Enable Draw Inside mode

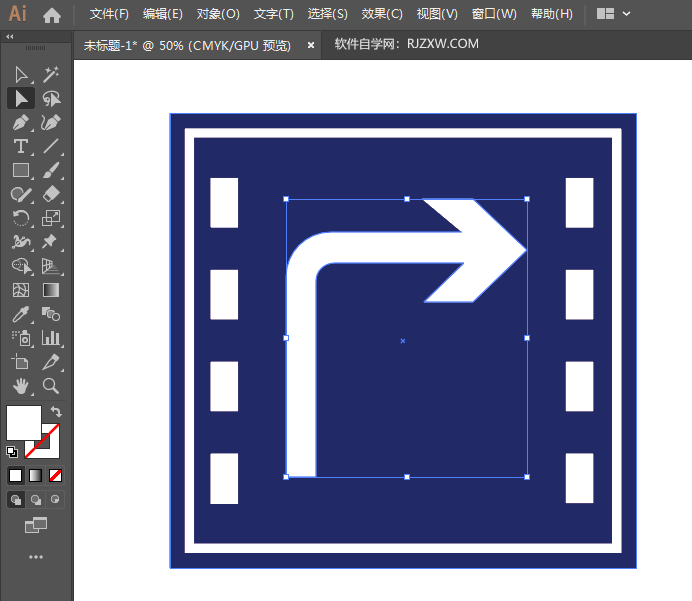click(55, 500)
